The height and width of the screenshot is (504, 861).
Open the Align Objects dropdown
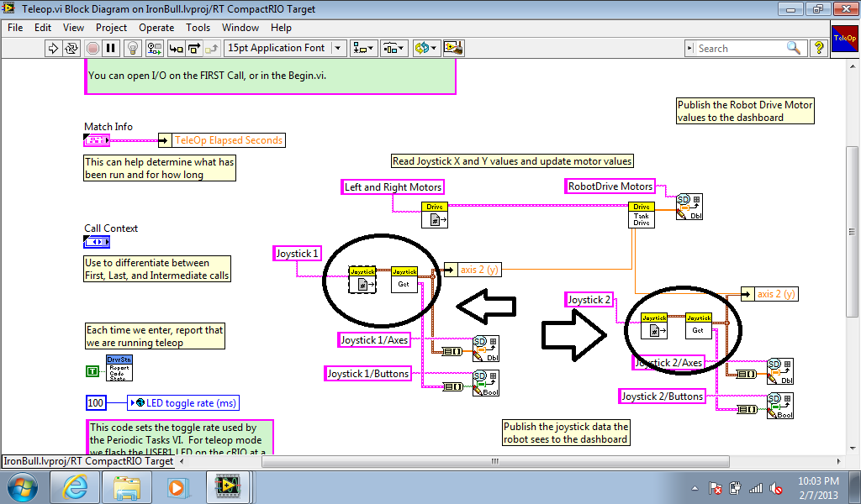362,48
